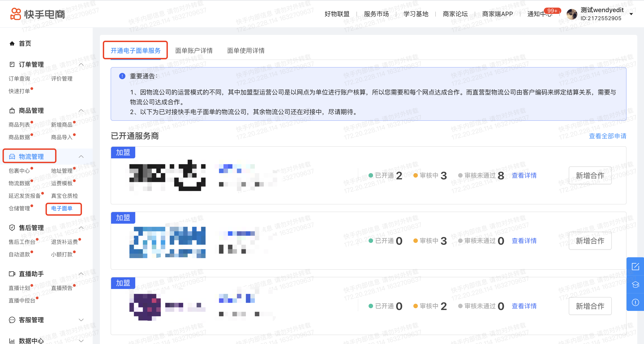Screen dimensions: 644x344
Task: Click the 99+ notification badge
Action: tap(552, 11)
